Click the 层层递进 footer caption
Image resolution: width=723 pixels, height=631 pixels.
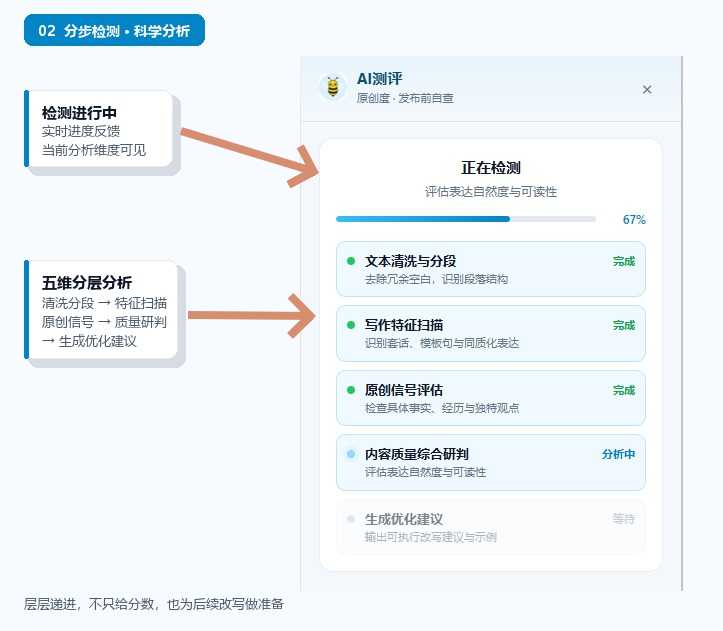(x=154, y=604)
